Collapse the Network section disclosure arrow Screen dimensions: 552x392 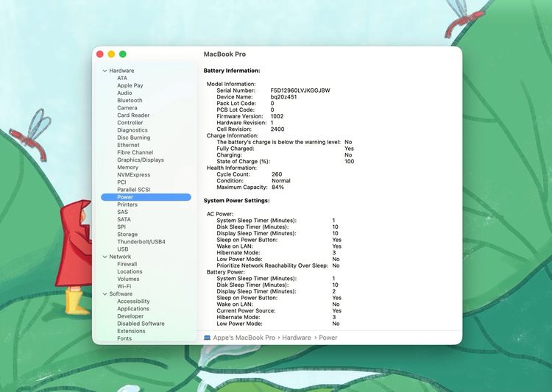point(105,257)
